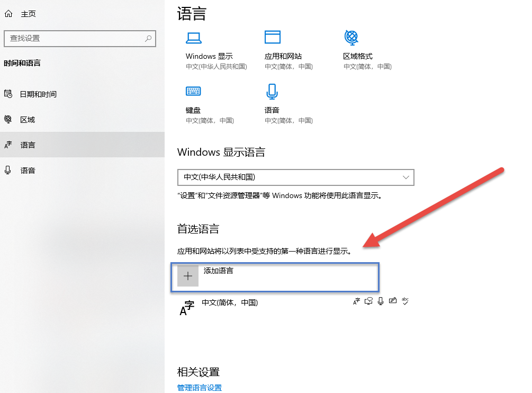This screenshot has height=393, width=532.
Task: Select the 语言 sidebar item
Action: (28, 145)
